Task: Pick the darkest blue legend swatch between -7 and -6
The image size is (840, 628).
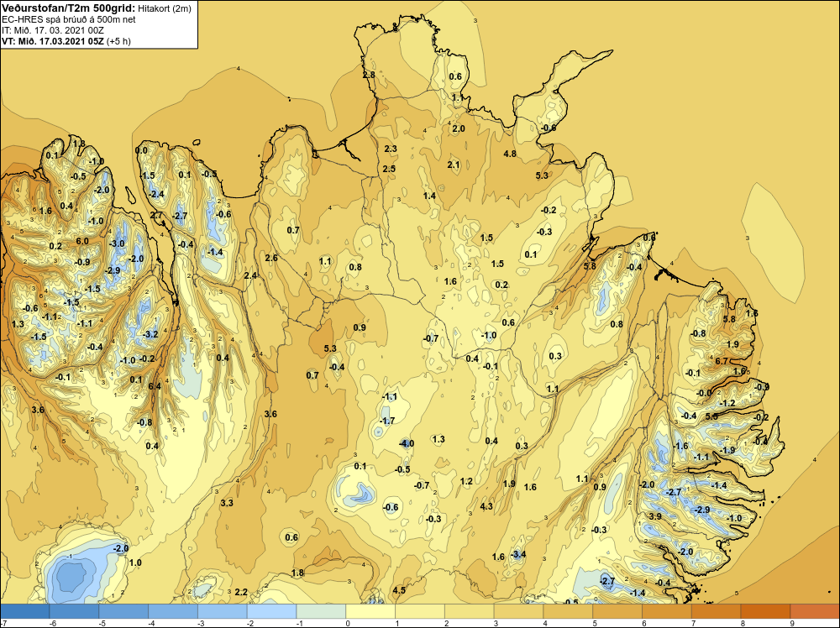Action: (24, 611)
